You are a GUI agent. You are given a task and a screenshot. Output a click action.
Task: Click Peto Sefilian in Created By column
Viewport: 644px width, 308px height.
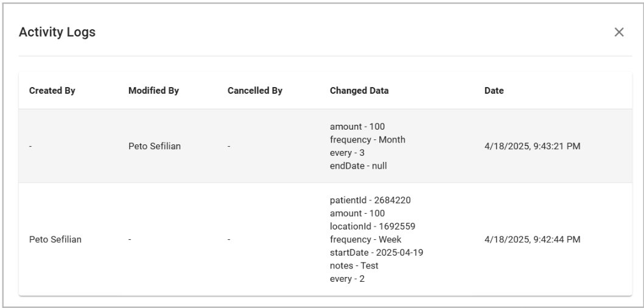point(55,239)
